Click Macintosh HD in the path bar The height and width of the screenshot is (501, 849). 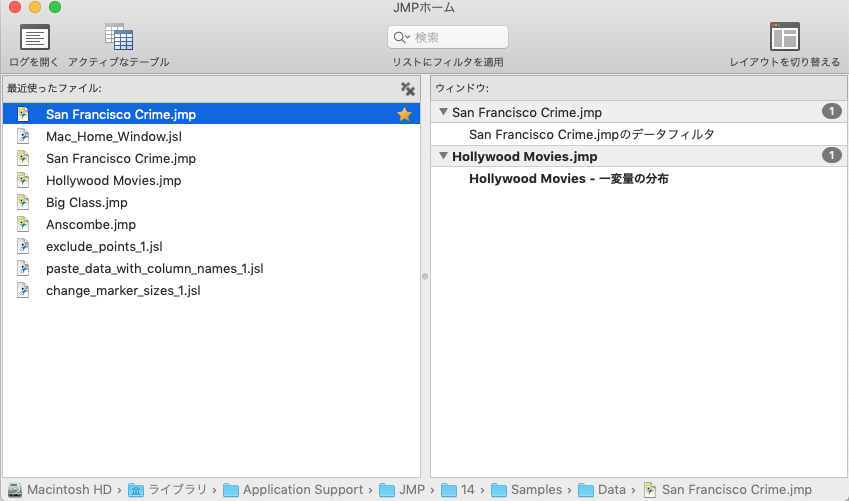[68, 490]
